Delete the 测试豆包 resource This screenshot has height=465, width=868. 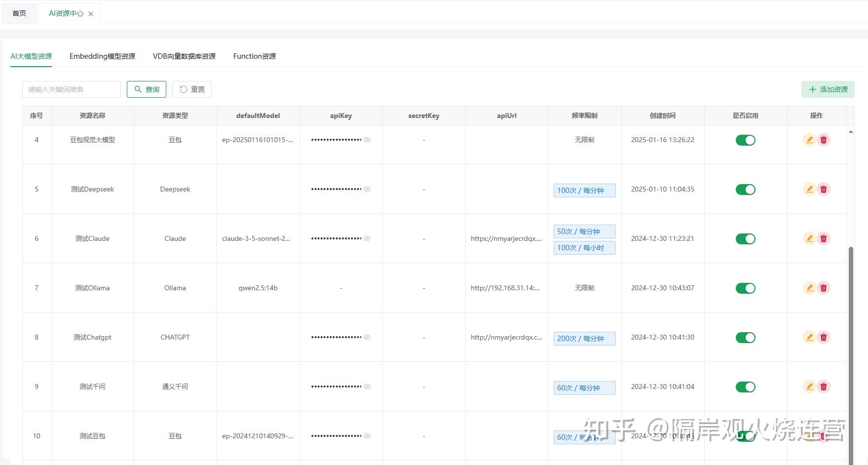[x=823, y=436]
